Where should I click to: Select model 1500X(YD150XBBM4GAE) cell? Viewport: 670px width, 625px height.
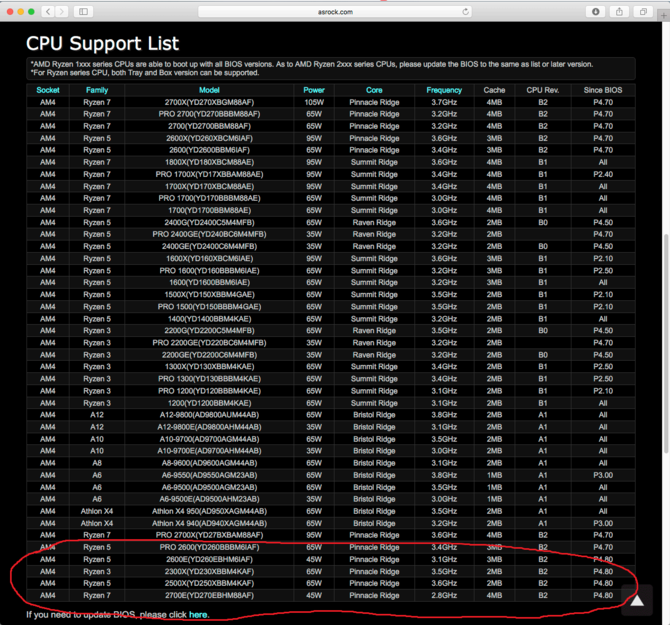click(209, 295)
